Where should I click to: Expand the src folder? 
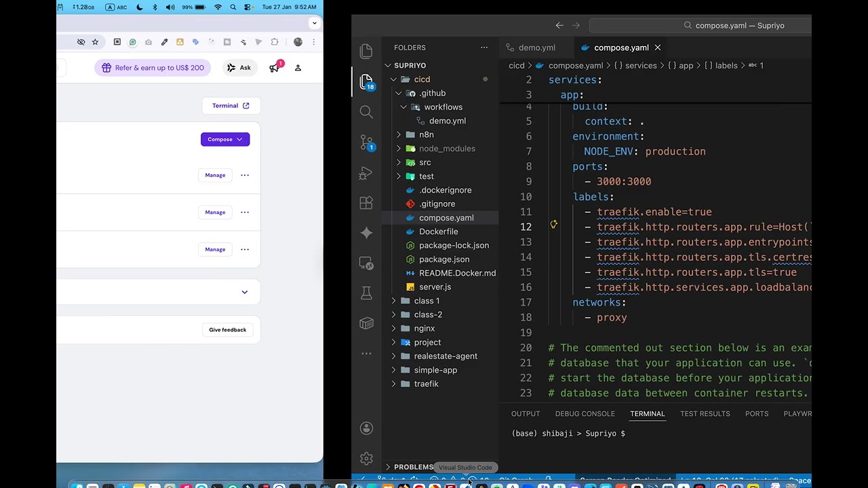tap(439, 163)
